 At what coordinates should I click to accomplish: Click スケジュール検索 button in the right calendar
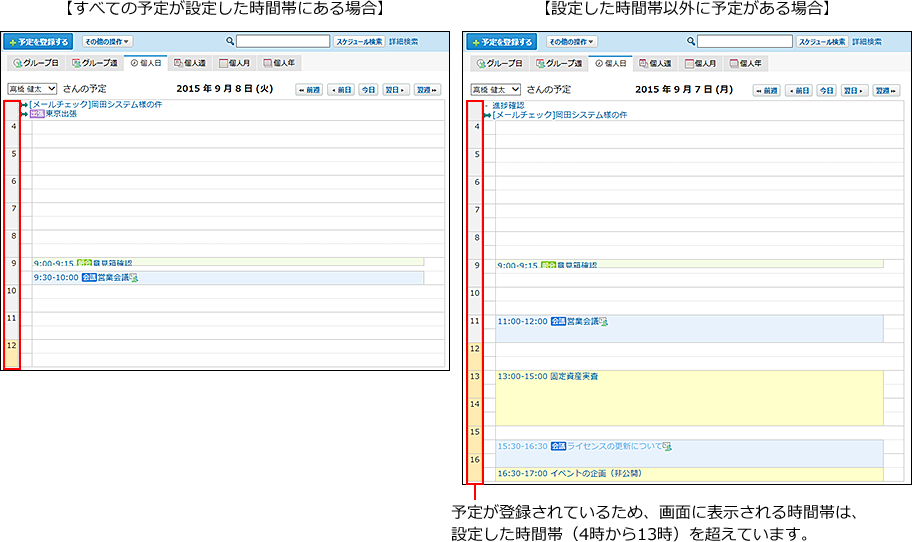821,42
